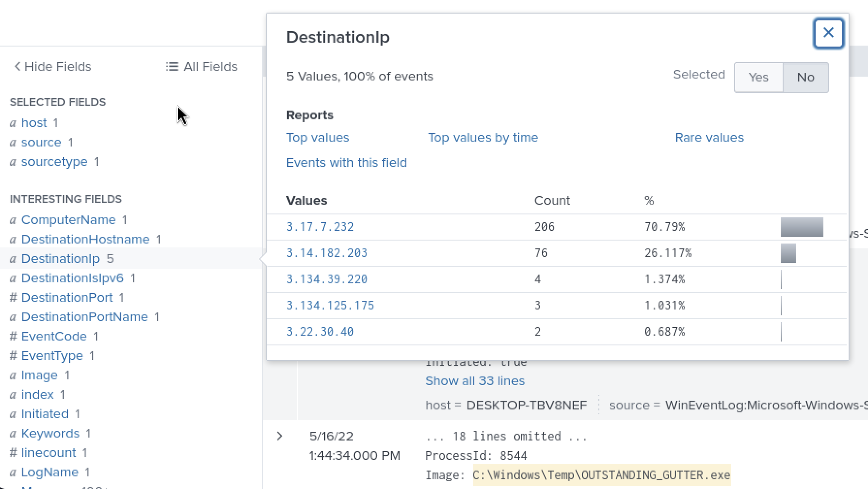The width and height of the screenshot is (868, 489).
Task: Select the highlighted OUTSTANDING_GUTTER.exe path
Action: 601,475
